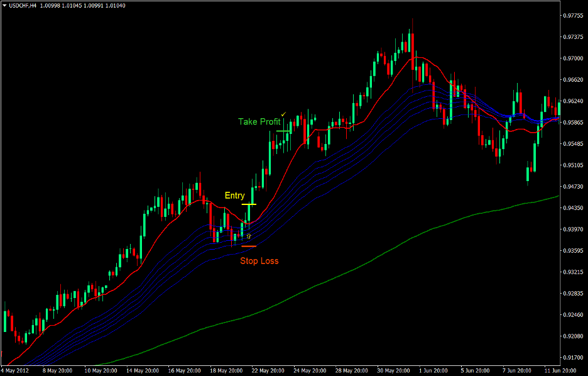Click the 8 May 20:00 time label
588x376 pixels.
pos(58,371)
